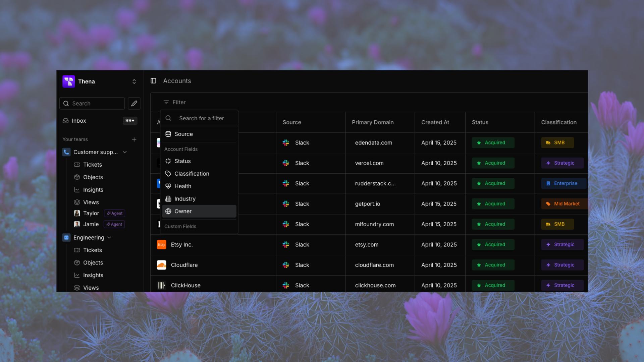This screenshot has height=362, width=644.
Task: Click the Slack source icon on the Etsy row
Action: pos(285,245)
